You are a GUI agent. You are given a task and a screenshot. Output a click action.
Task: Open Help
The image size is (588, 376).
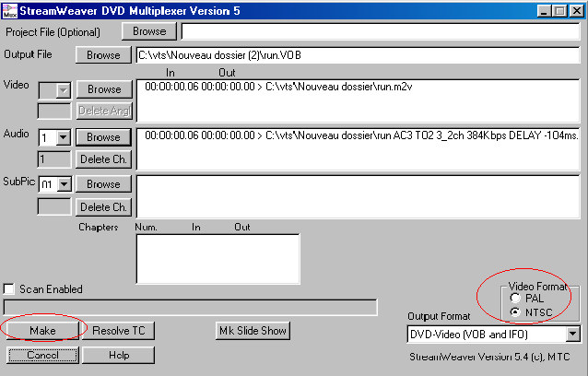click(118, 355)
